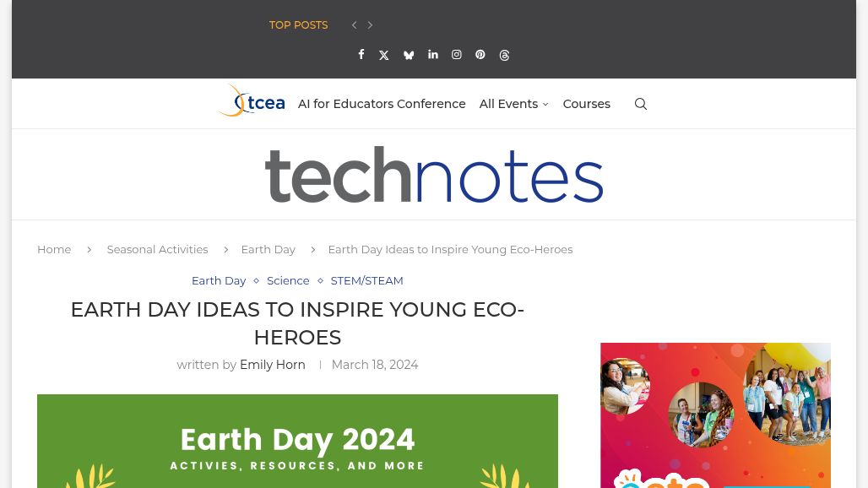Show next top post
The height and width of the screenshot is (488, 868).
(370, 25)
